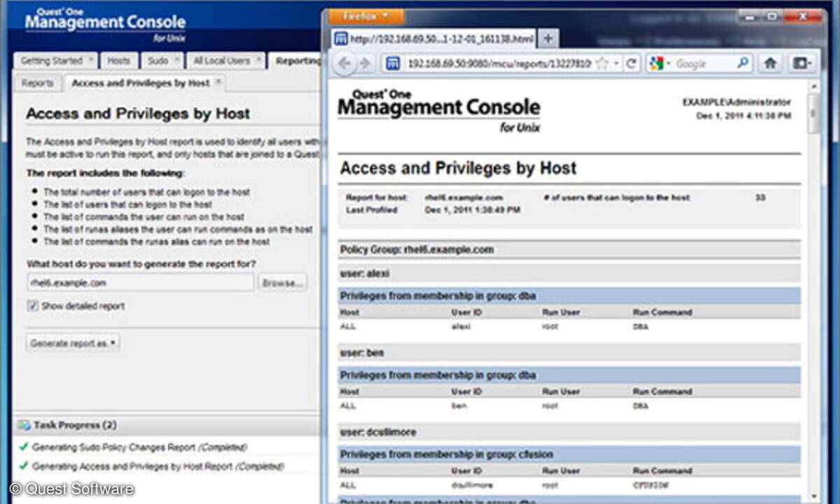Screen dimensions: 840x504
Task: Reload the page in Firefox
Action: tap(631, 64)
